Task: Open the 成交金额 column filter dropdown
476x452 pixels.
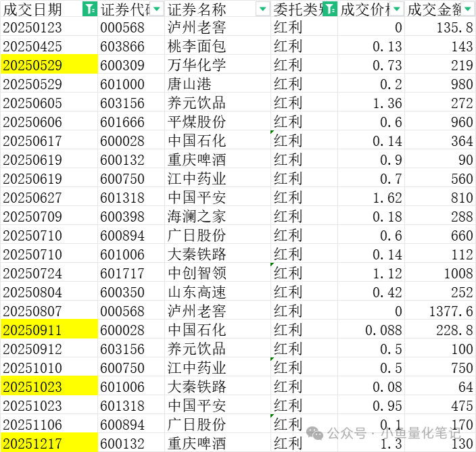Action: pos(468,9)
